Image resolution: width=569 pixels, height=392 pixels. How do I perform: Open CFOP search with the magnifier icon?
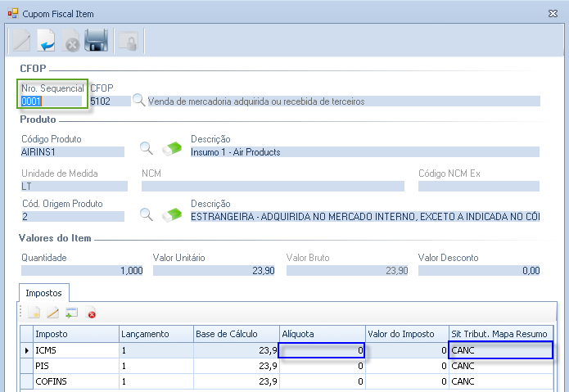139,101
